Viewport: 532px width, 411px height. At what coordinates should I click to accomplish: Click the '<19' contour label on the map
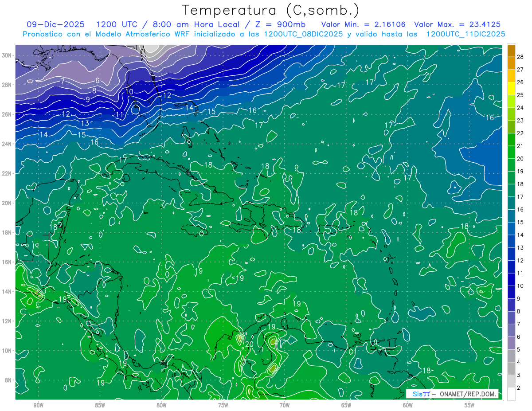pyautogui.click(x=238, y=278)
